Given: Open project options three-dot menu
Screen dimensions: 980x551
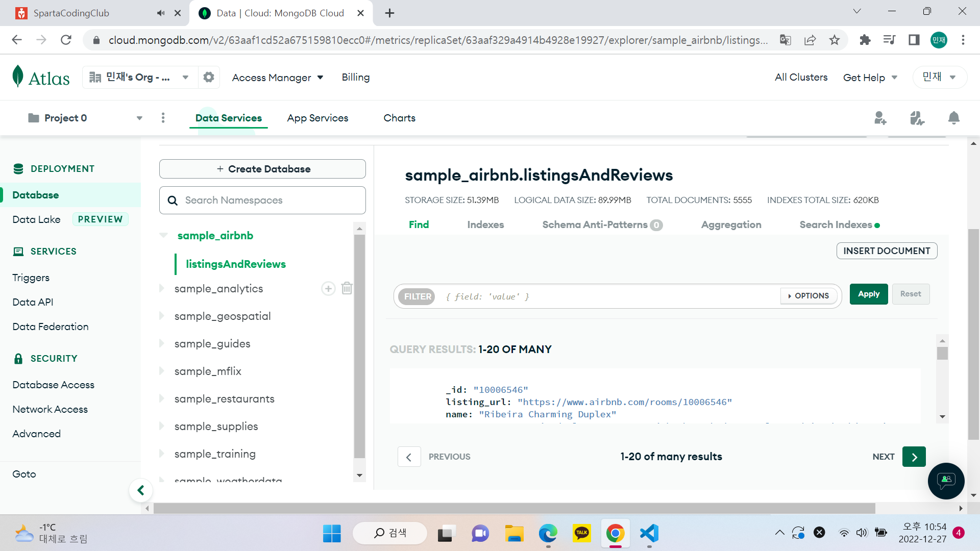Looking at the screenshot, I should [x=163, y=118].
